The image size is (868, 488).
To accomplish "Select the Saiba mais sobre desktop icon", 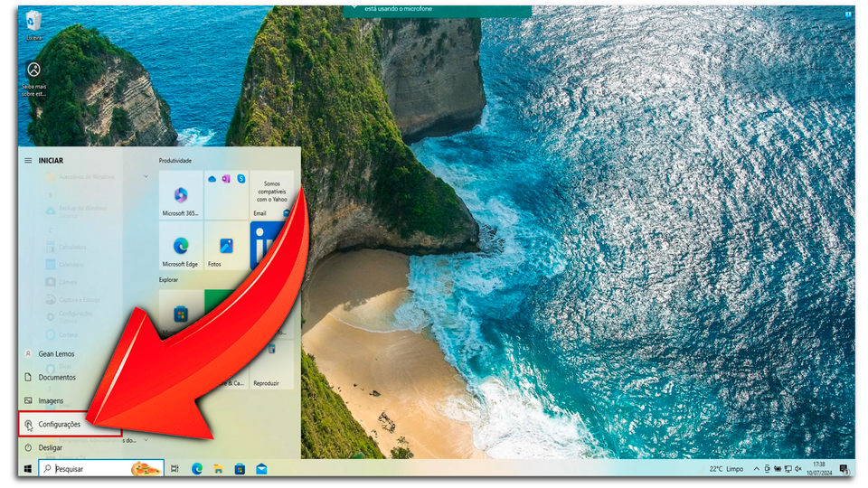I will pos(33,79).
